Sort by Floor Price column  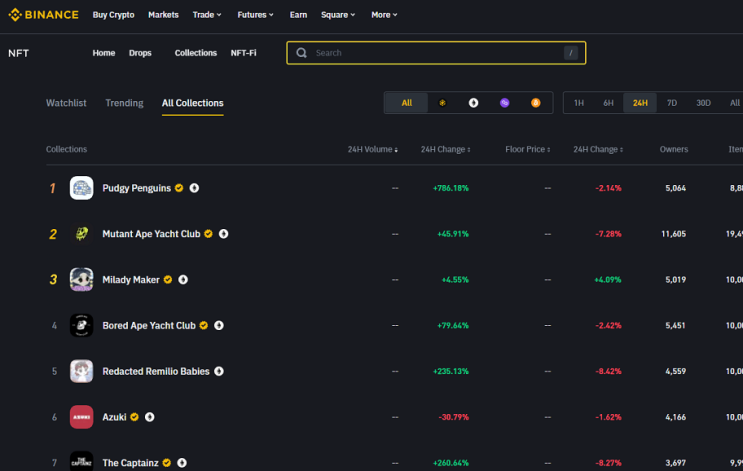click(x=528, y=149)
